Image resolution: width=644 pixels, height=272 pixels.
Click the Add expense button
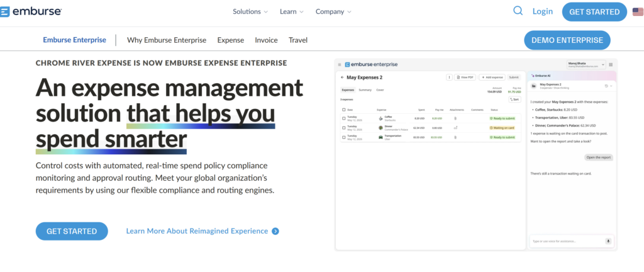(x=492, y=77)
